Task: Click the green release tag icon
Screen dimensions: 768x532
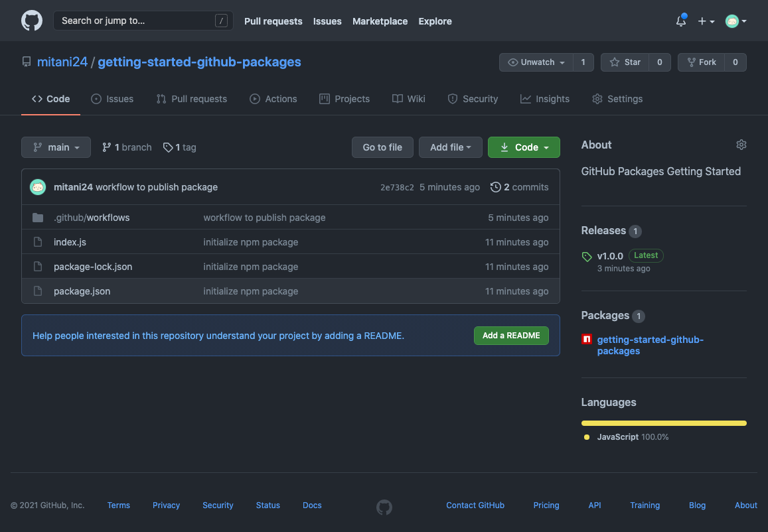Action: 587,257
